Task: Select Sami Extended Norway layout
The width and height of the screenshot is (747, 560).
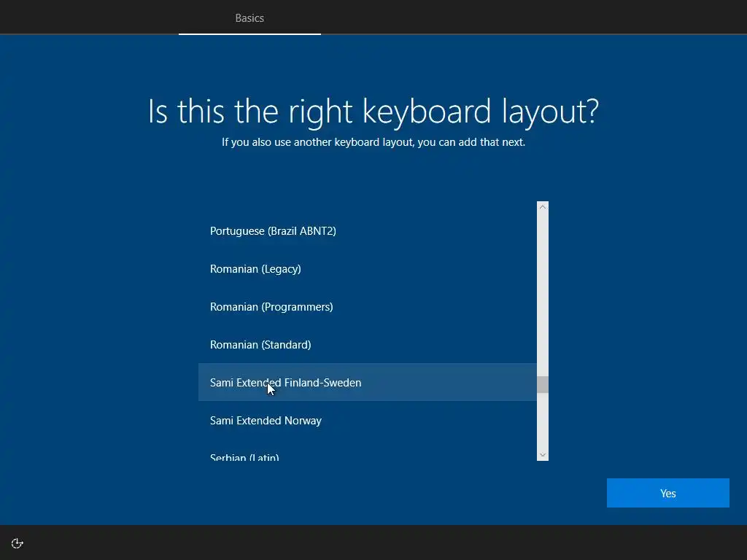Action: 368,421
